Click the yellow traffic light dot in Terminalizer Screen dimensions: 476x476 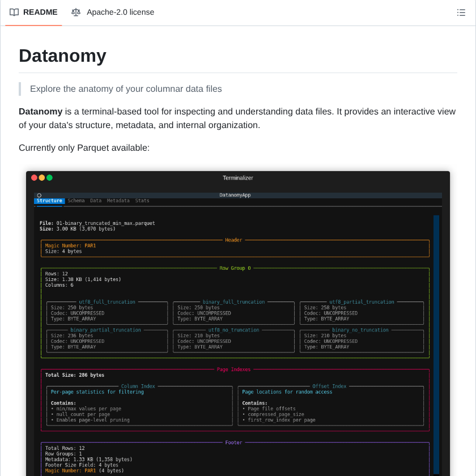[41, 177]
